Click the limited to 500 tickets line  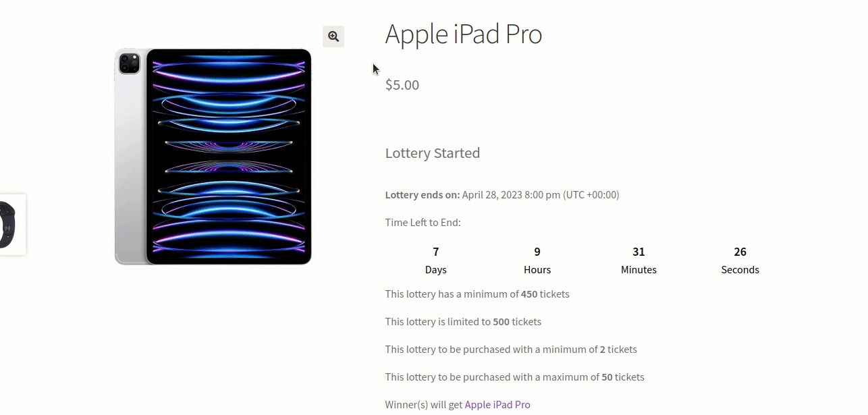coord(464,322)
